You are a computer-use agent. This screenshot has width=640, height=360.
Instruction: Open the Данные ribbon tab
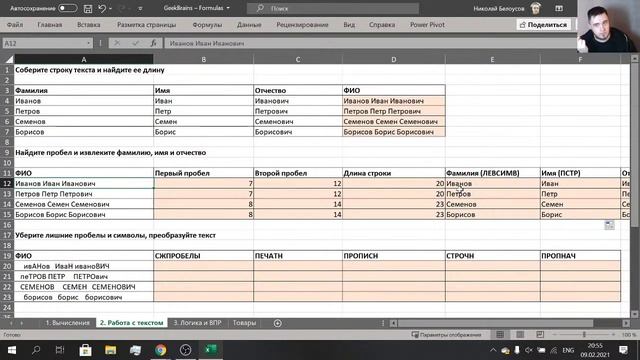click(x=249, y=24)
